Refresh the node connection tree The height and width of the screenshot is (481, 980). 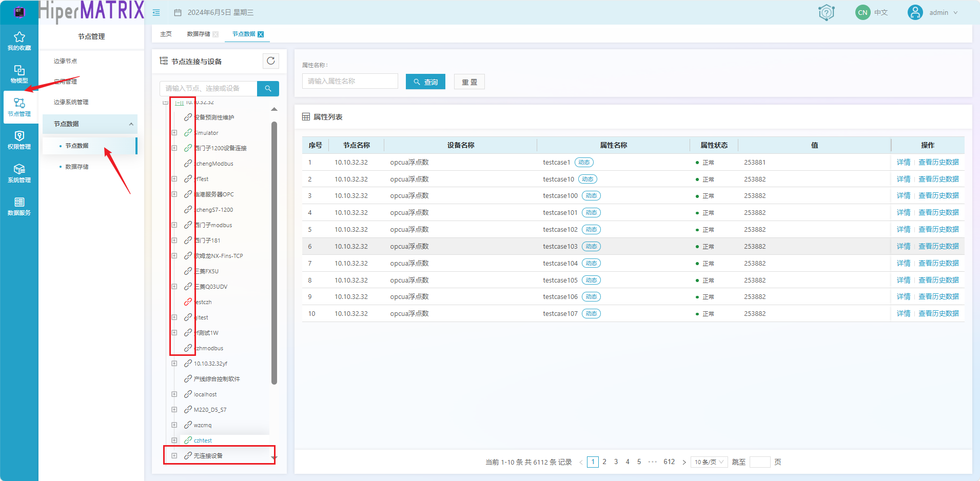click(271, 61)
